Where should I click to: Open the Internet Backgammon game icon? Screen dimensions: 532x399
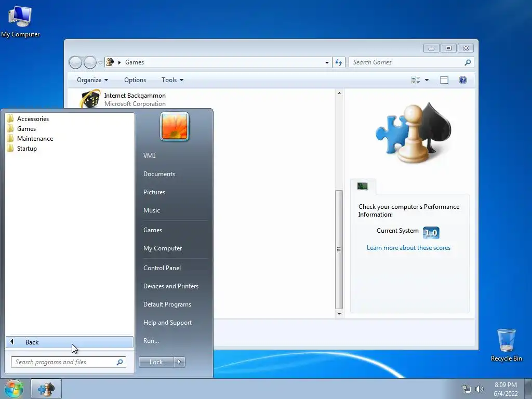pos(90,99)
